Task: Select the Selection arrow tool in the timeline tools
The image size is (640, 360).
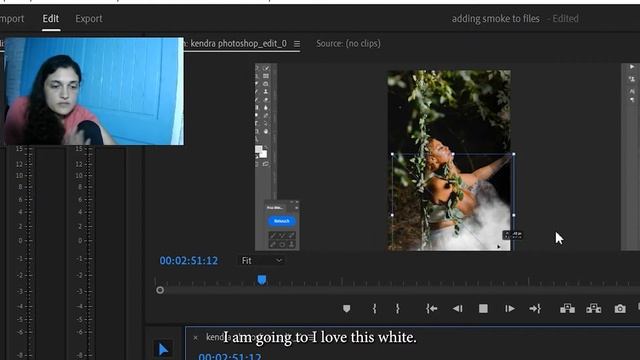Action: (x=163, y=349)
